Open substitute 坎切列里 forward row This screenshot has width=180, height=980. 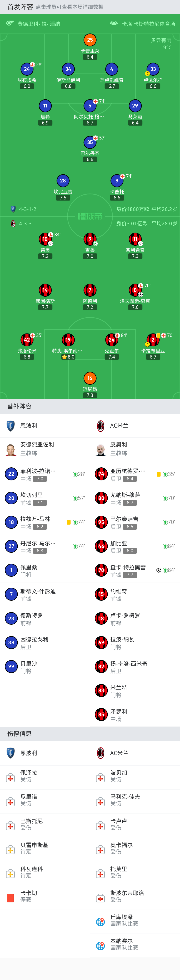coord(45,498)
